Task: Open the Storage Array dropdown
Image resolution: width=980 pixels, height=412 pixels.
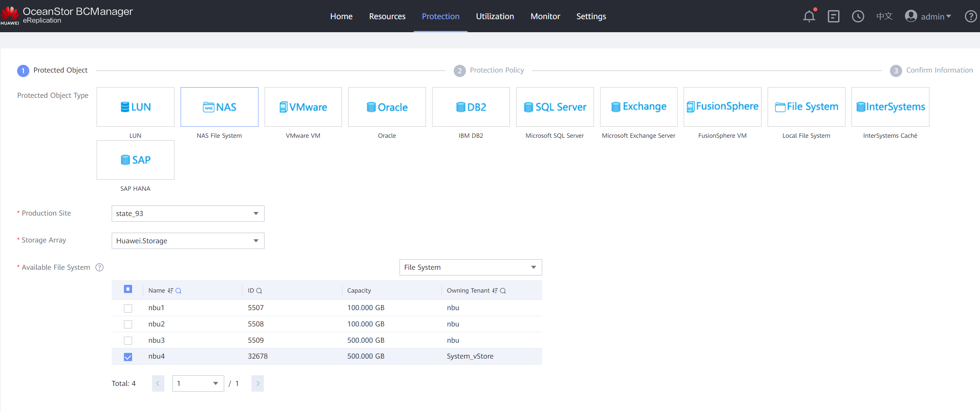Action: pyautogui.click(x=188, y=241)
